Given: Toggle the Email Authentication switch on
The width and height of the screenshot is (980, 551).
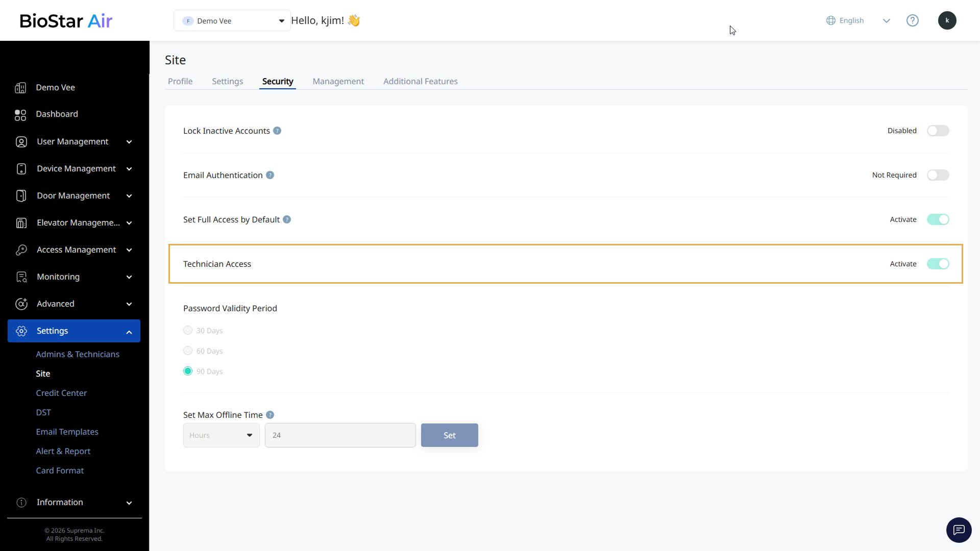Looking at the screenshot, I should coord(938,175).
